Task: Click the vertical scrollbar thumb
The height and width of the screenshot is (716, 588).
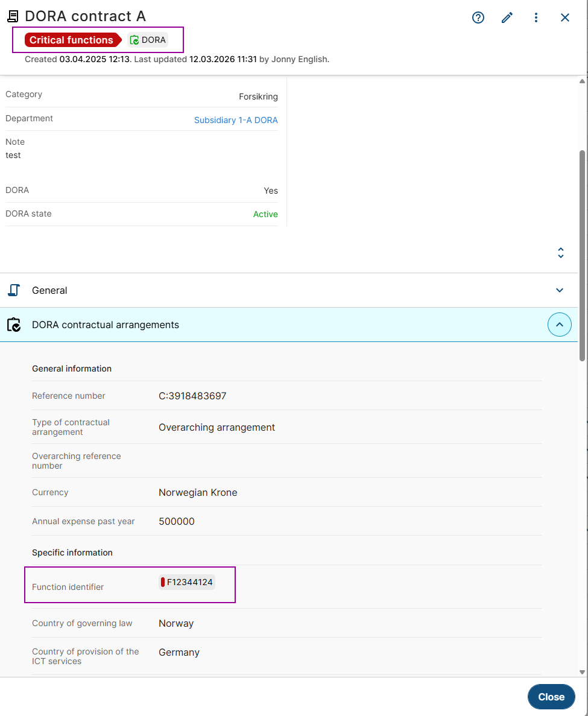Action: pos(583,253)
